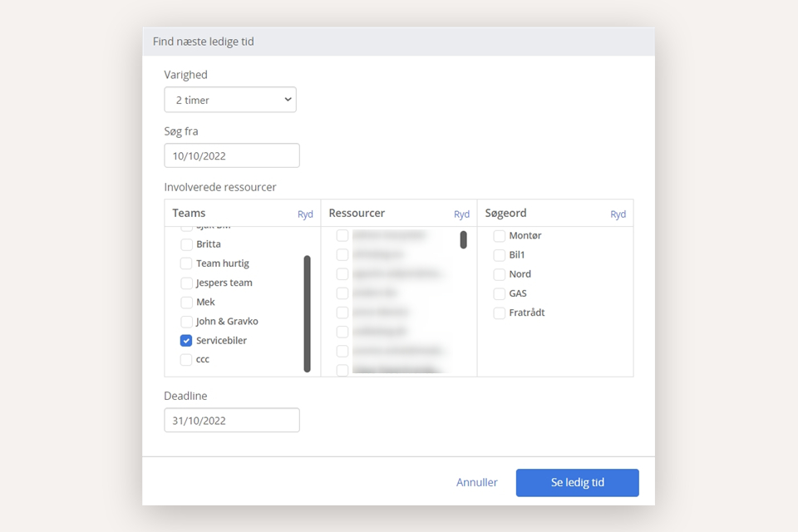Image resolution: width=798 pixels, height=532 pixels.
Task: Click the Teams list scrollbar
Action: click(308, 313)
